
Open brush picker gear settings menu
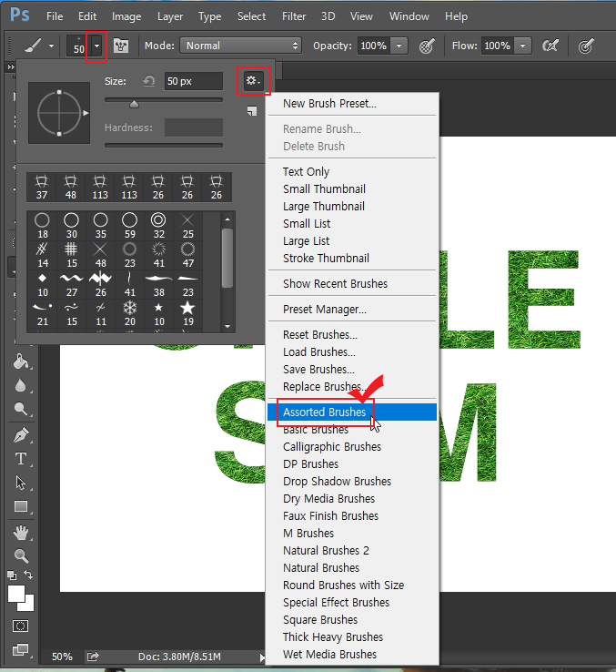[253, 80]
